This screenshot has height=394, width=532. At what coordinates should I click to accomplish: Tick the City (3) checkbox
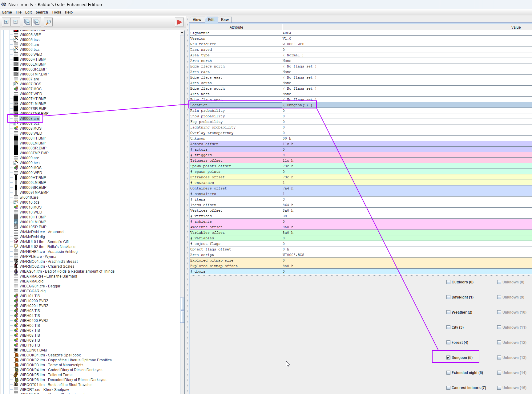click(x=448, y=327)
